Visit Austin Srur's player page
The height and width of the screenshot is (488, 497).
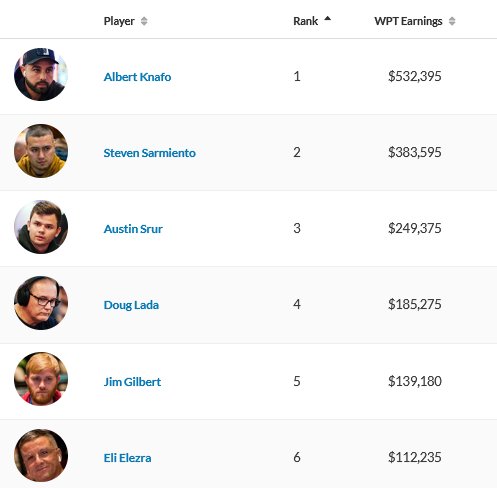coord(133,229)
